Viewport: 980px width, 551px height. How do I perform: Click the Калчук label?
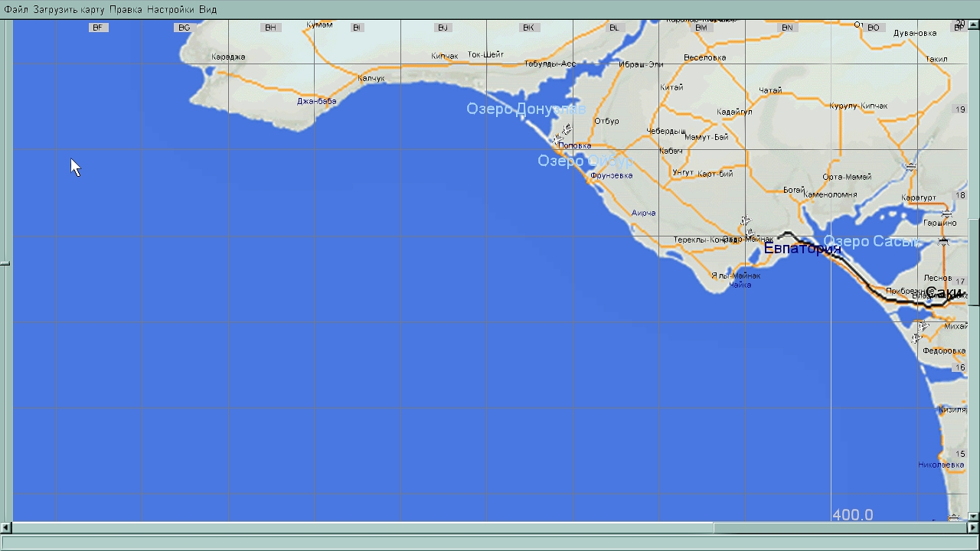[x=371, y=78]
